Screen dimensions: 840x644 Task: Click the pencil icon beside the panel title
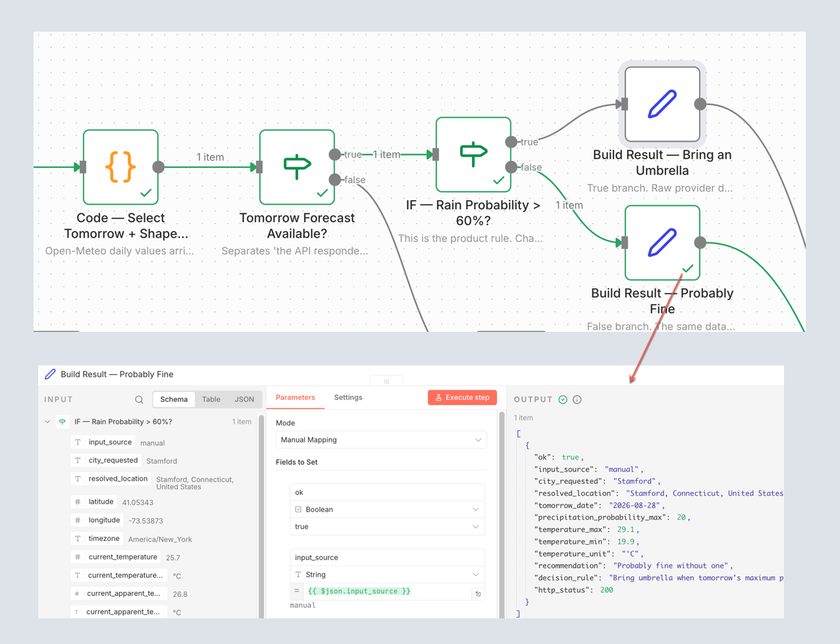(x=50, y=374)
